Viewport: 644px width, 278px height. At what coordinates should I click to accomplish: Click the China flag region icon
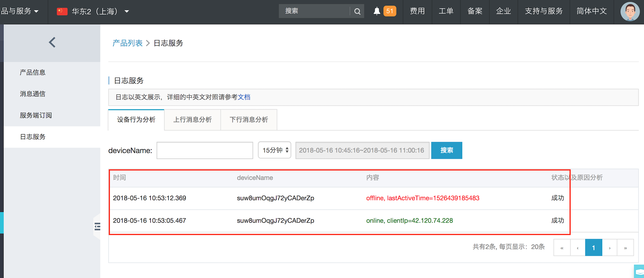point(62,11)
